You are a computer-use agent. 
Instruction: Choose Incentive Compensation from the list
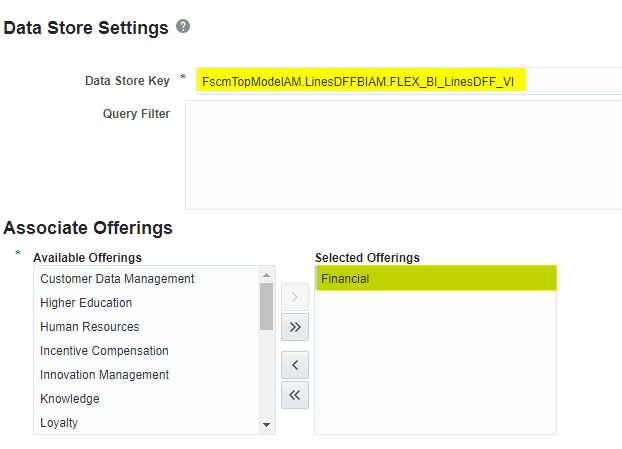[104, 351]
